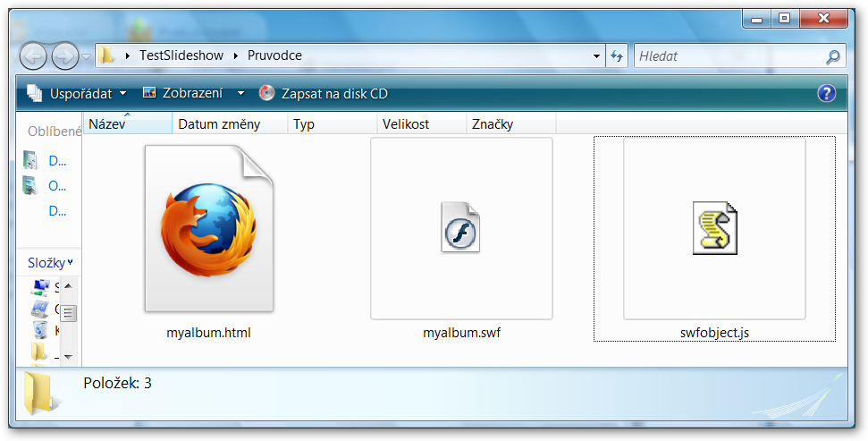Select the myalbum.swf file name
Image resolution: width=868 pixels, height=441 pixels.
pyautogui.click(x=461, y=333)
